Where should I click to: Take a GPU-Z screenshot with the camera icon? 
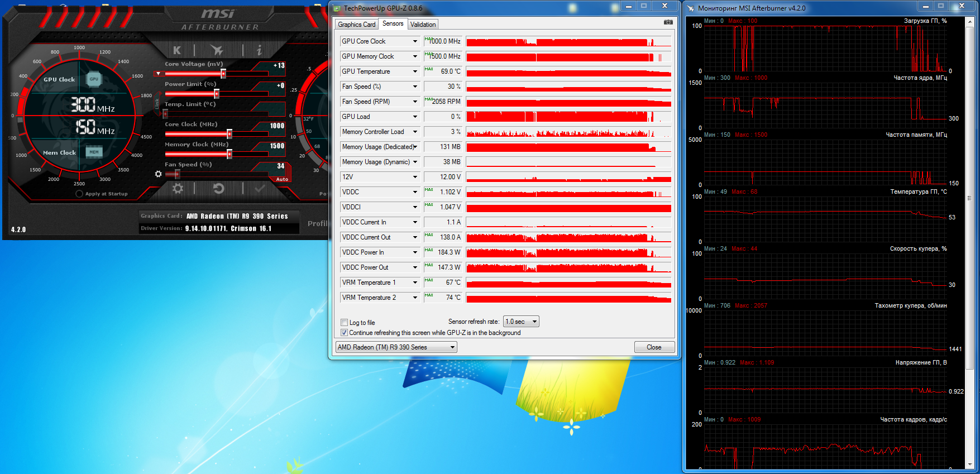(x=668, y=22)
